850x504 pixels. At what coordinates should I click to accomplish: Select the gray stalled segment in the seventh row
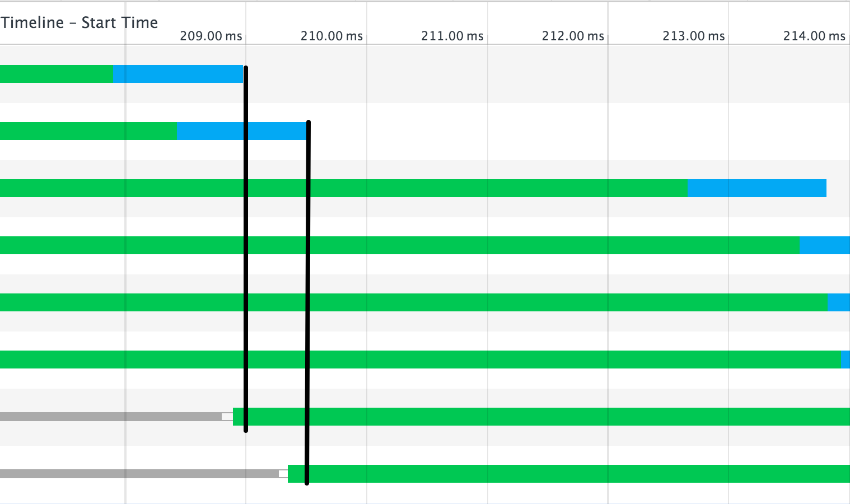tap(111, 417)
